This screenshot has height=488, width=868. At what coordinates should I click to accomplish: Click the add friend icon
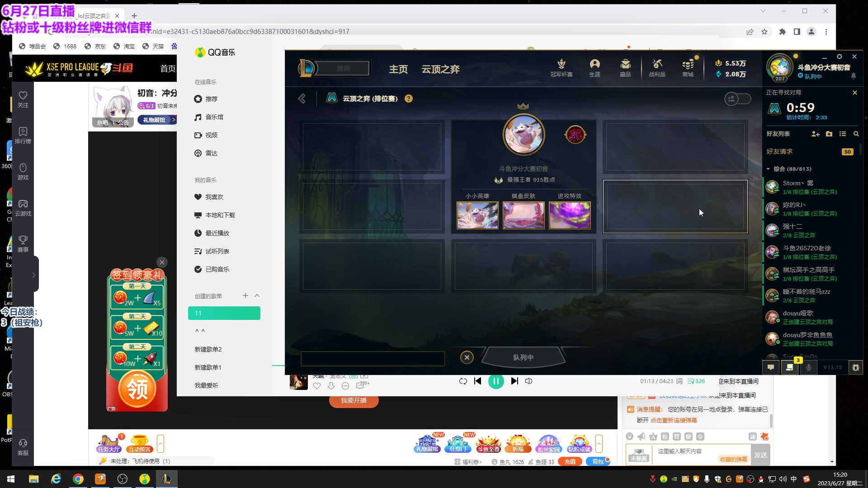click(x=815, y=134)
